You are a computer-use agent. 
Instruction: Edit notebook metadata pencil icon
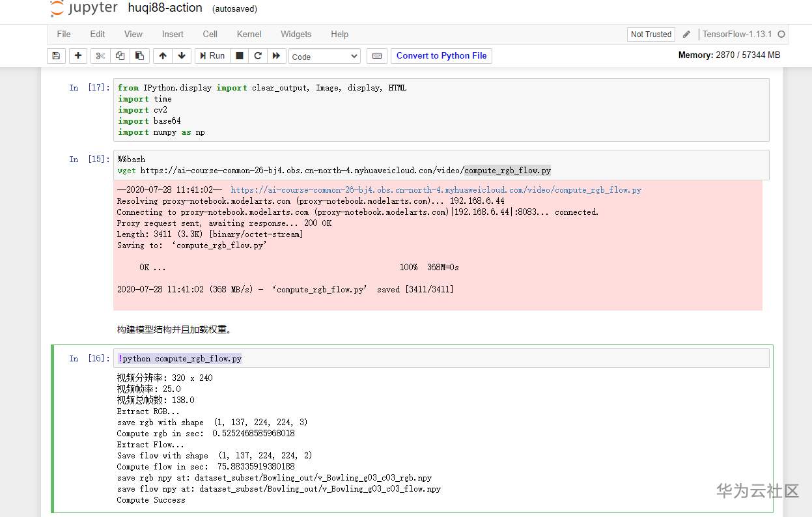click(x=686, y=35)
